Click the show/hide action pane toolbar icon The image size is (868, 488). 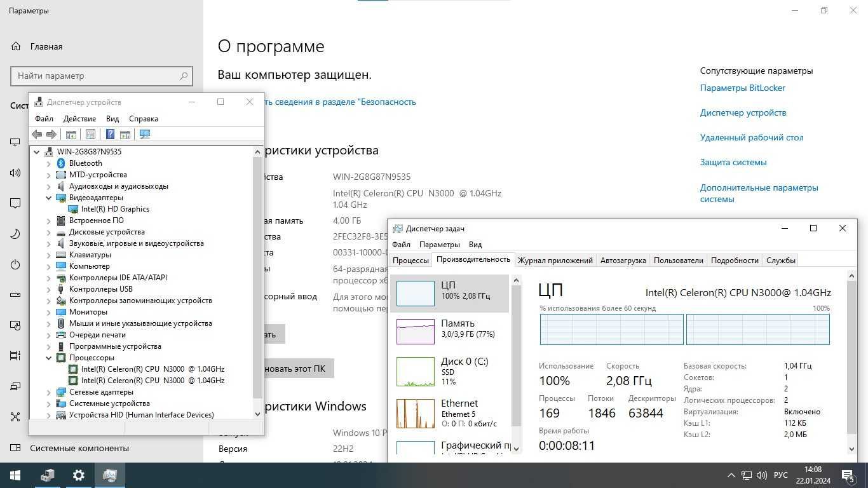point(125,134)
